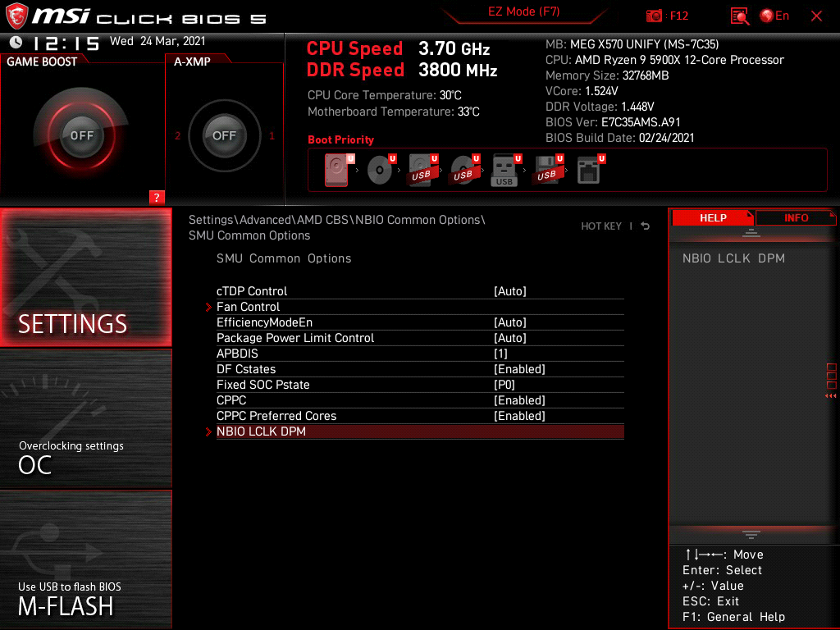Viewport: 840px width, 630px height.
Task: Click the date Wed 24 Mar, 2021
Action: [x=157, y=41]
